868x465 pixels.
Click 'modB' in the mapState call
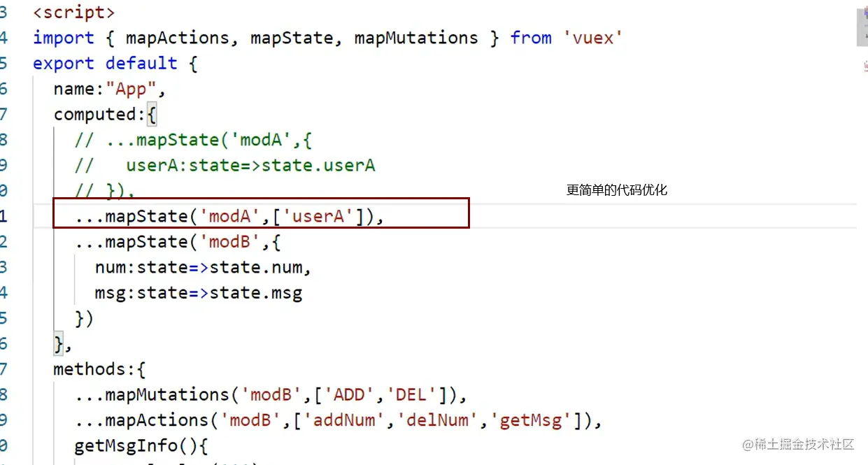pyautogui.click(x=229, y=242)
